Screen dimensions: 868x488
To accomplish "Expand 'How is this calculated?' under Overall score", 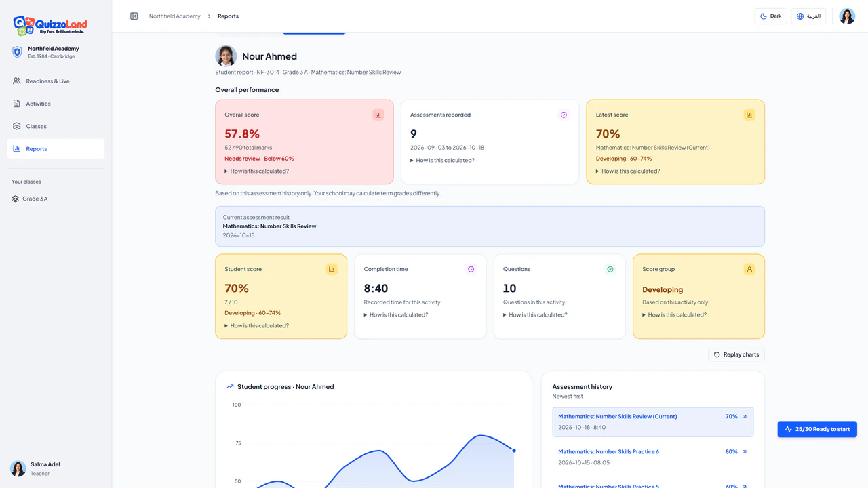I will point(257,171).
